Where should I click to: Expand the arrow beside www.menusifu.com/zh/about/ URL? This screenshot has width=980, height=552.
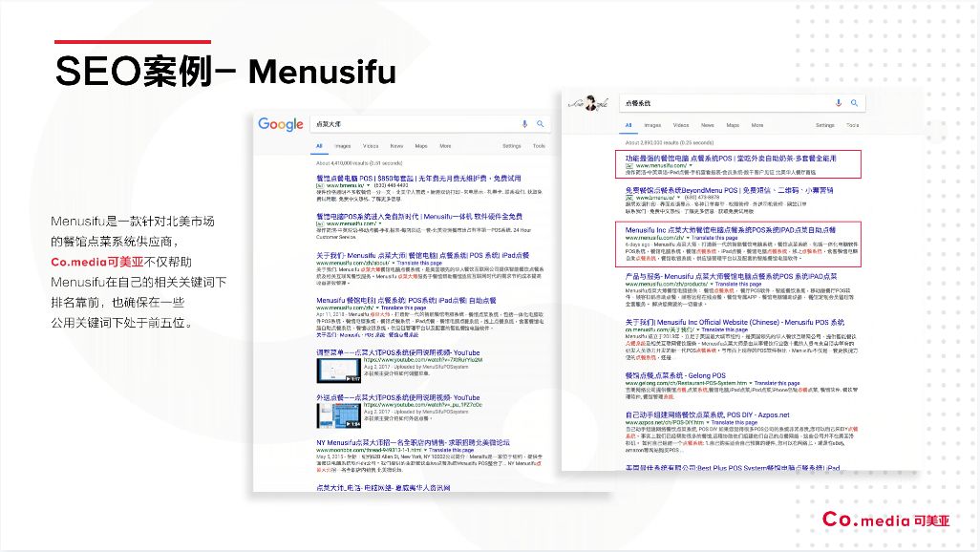click(x=394, y=264)
